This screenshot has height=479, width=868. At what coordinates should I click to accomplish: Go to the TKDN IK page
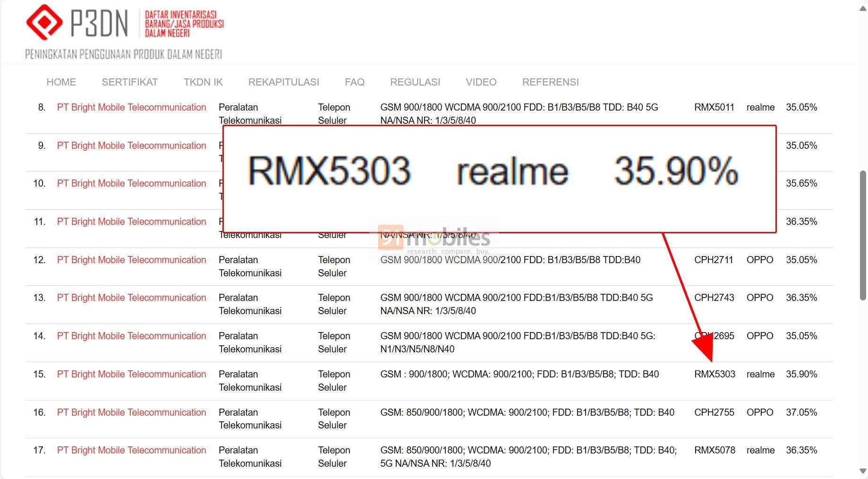click(x=203, y=82)
